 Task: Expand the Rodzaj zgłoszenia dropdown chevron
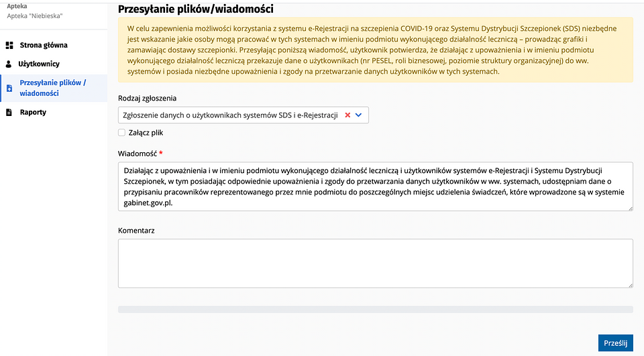pos(358,115)
